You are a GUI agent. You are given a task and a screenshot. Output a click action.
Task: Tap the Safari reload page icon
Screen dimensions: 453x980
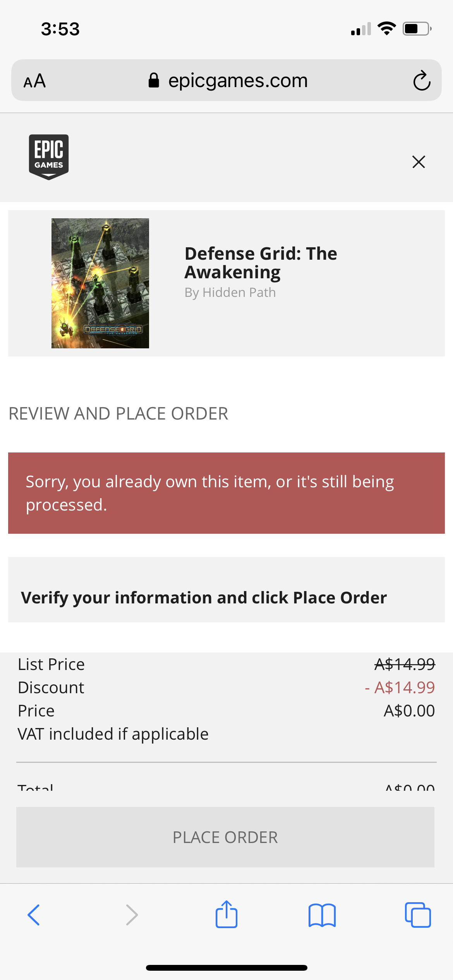tap(422, 81)
